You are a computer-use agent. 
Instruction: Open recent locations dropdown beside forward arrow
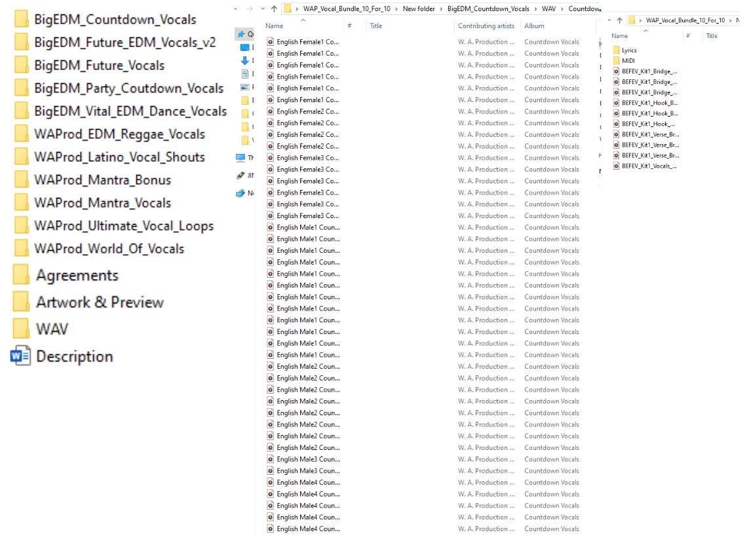(263, 9)
